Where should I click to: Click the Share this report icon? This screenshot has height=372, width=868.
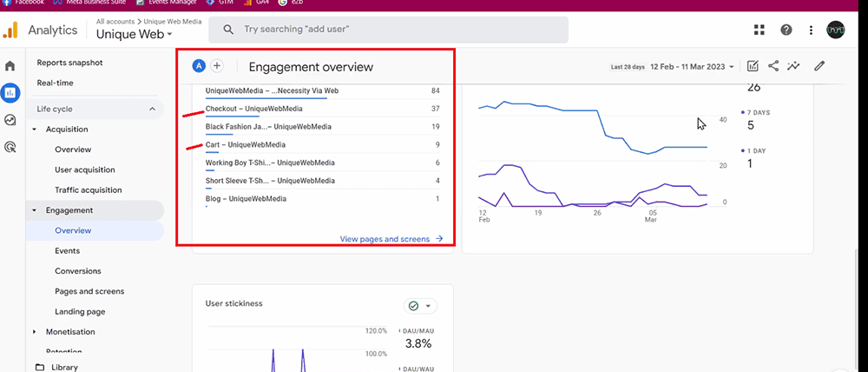click(773, 66)
